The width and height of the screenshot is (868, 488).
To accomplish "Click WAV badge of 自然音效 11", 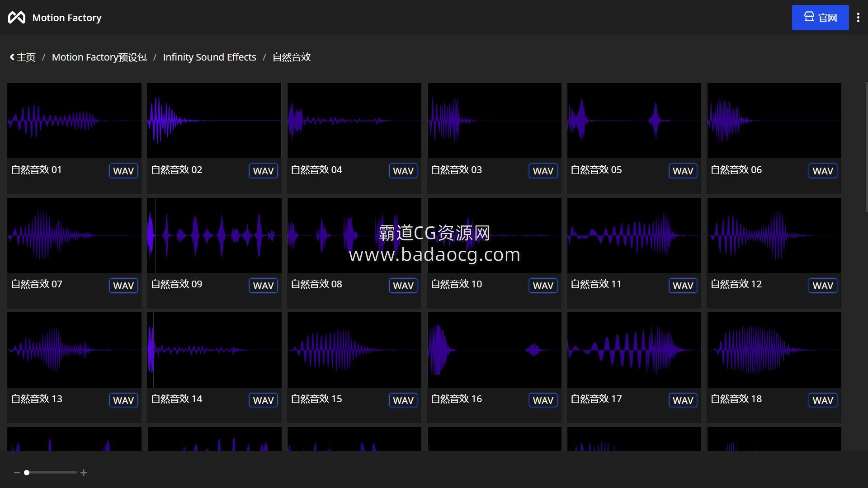I will click(x=683, y=286).
